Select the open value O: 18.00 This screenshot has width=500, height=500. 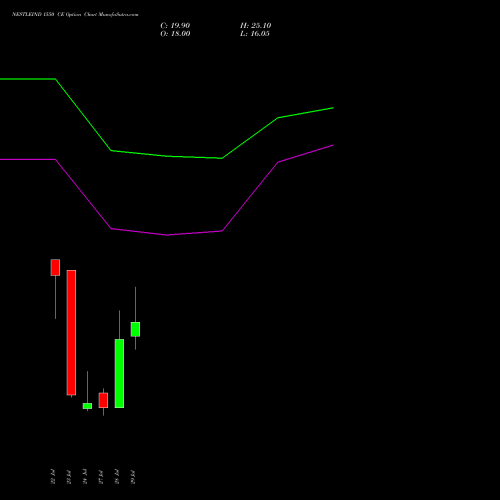tap(175, 34)
